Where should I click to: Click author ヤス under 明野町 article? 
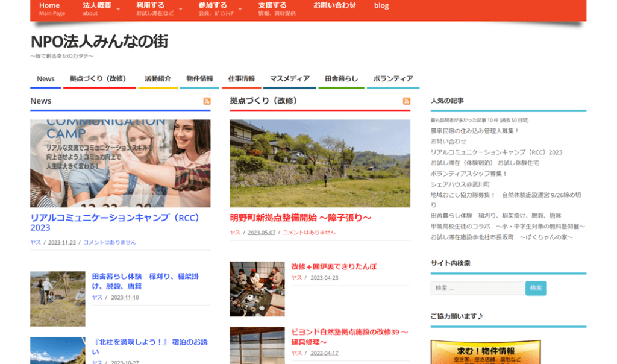pos(235,233)
